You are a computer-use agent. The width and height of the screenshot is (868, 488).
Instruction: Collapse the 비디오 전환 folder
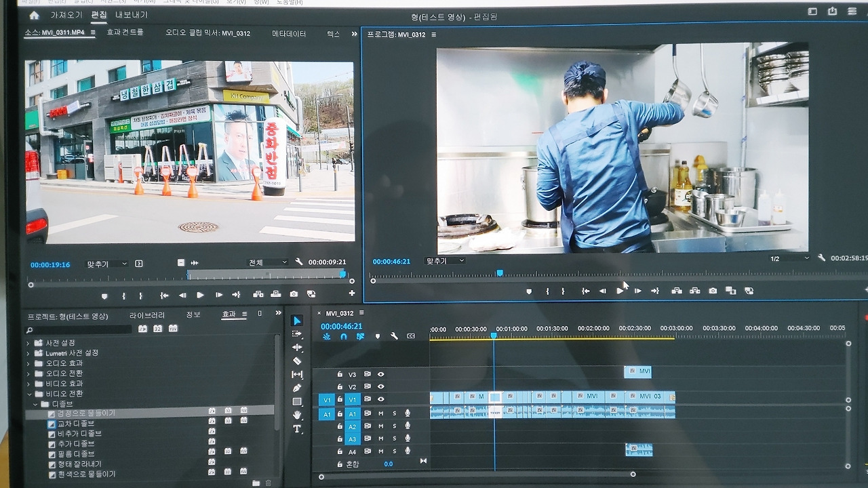coord(28,394)
